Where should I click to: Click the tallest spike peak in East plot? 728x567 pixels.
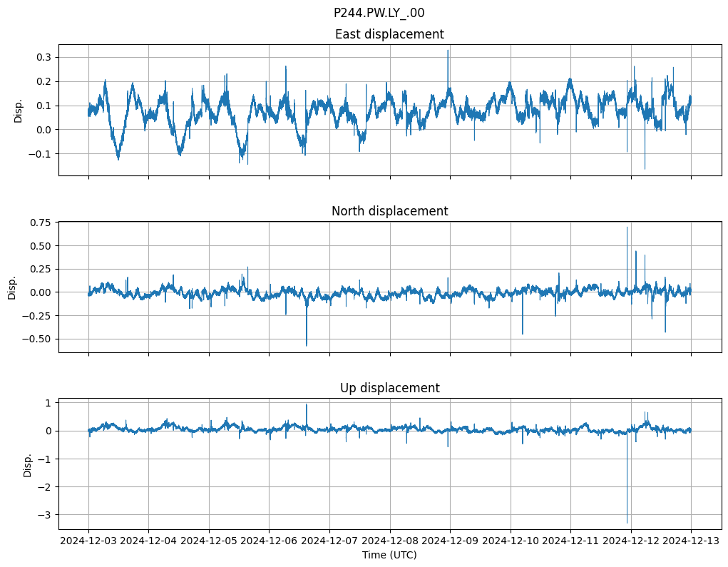point(448,51)
